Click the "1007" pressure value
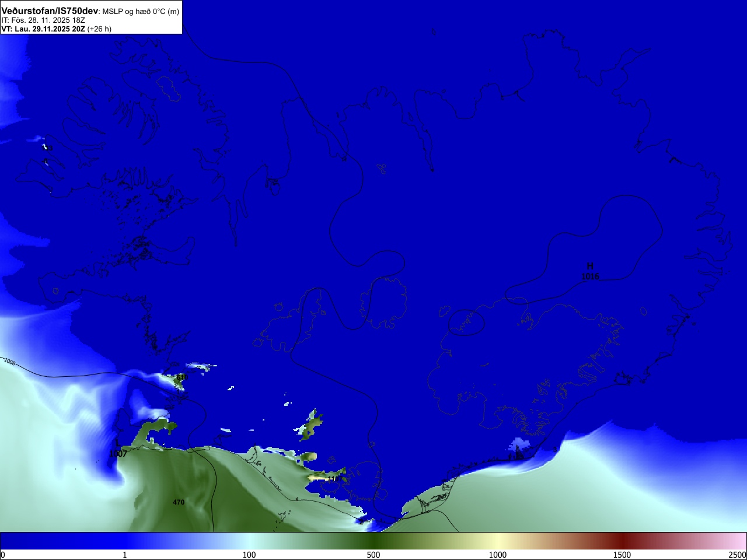This screenshot has height=560, width=747. [x=118, y=454]
